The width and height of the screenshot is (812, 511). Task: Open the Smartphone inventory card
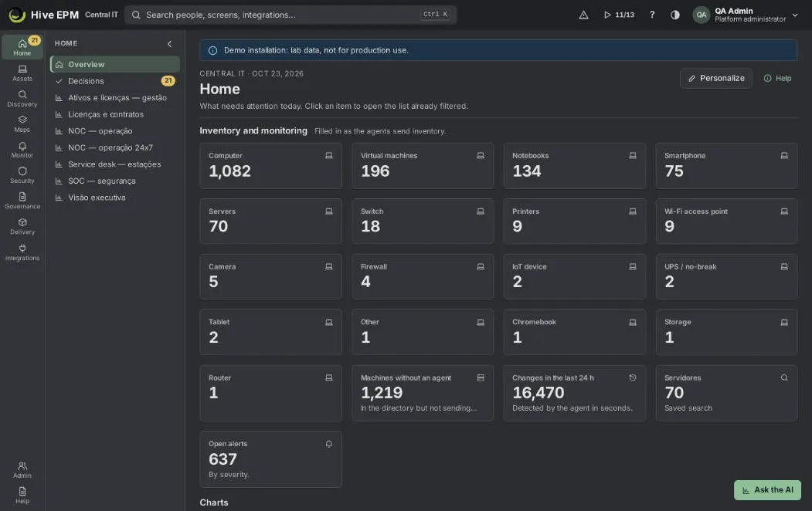coord(726,166)
